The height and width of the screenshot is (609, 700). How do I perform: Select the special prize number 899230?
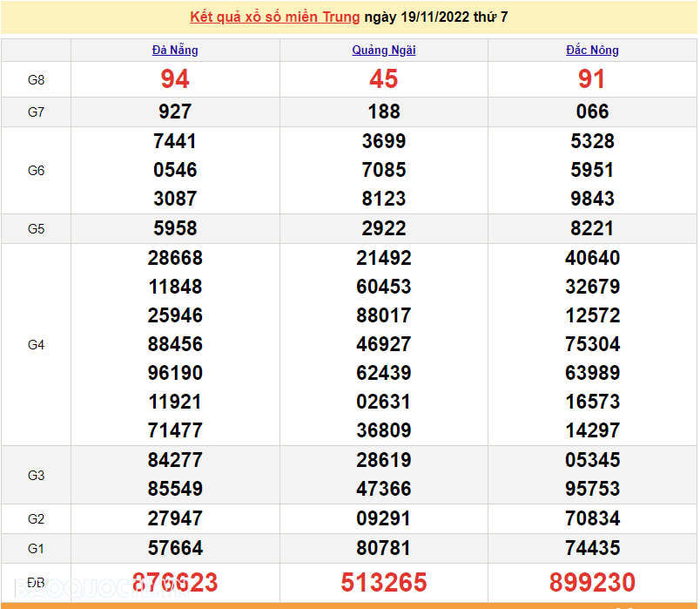592,582
